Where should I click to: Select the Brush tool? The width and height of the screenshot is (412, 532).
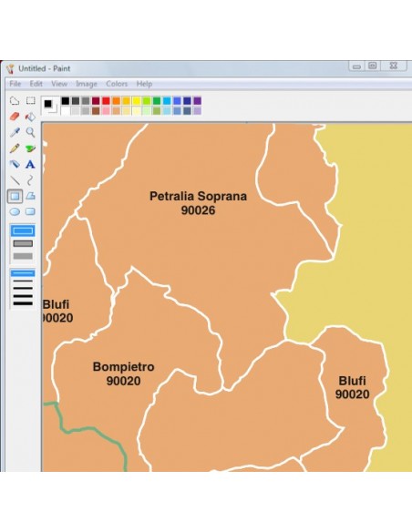click(31, 148)
